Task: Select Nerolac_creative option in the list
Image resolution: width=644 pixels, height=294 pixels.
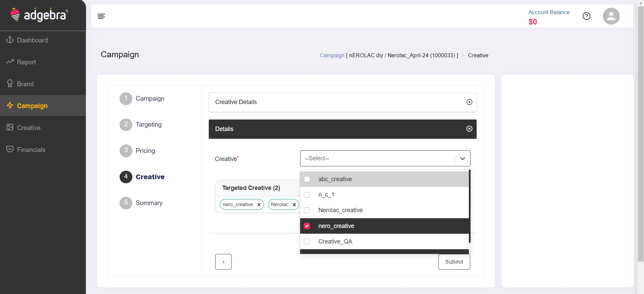Action: [x=340, y=210]
